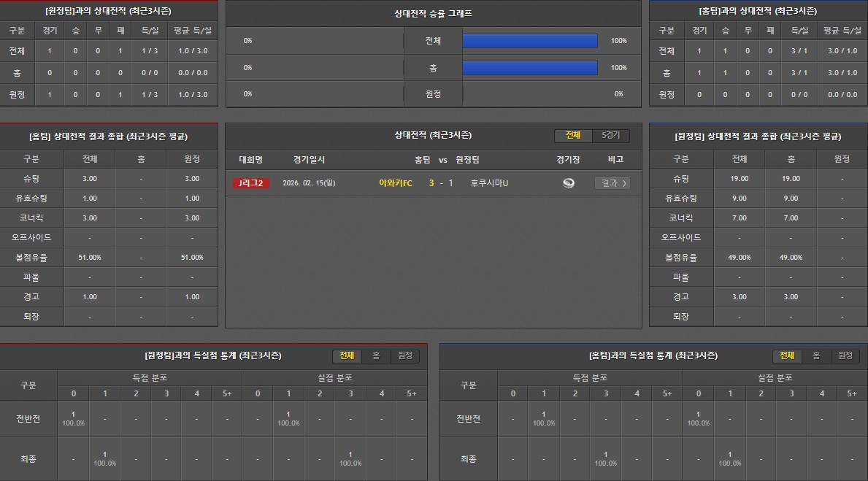Click the 3 - 1 match score
Image resolution: width=868 pixels, height=481 pixels.
[441, 183]
